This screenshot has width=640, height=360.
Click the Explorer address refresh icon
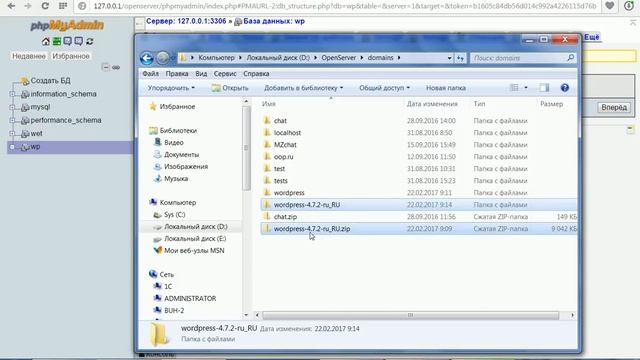pyautogui.click(x=460, y=58)
